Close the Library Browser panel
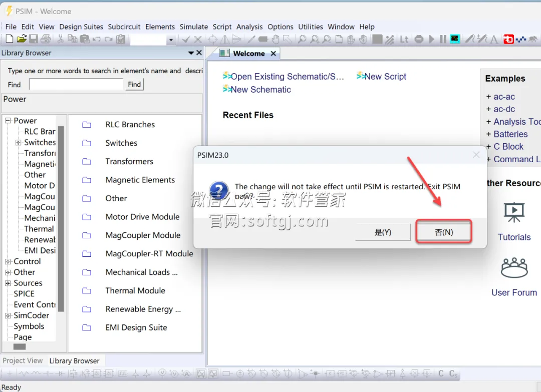Viewport: 541px width, 392px height. point(199,53)
